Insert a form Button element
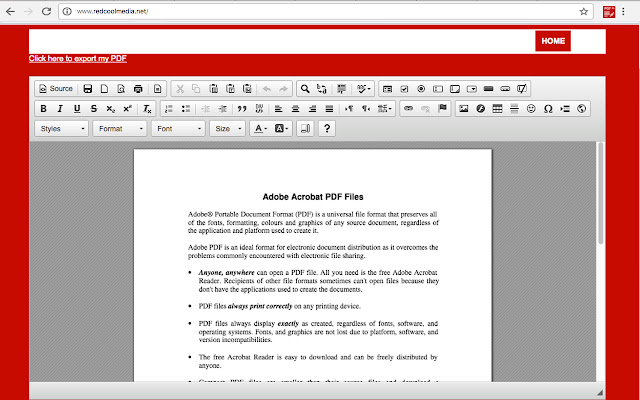Image resolution: width=640 pixels, height=400 pixels. click(x=489, y=89)
